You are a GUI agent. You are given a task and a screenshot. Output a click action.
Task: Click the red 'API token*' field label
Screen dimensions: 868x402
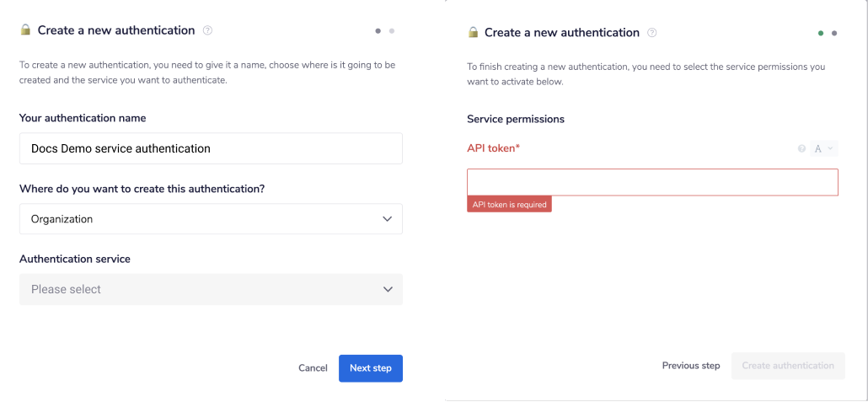(x=494, y=148)
